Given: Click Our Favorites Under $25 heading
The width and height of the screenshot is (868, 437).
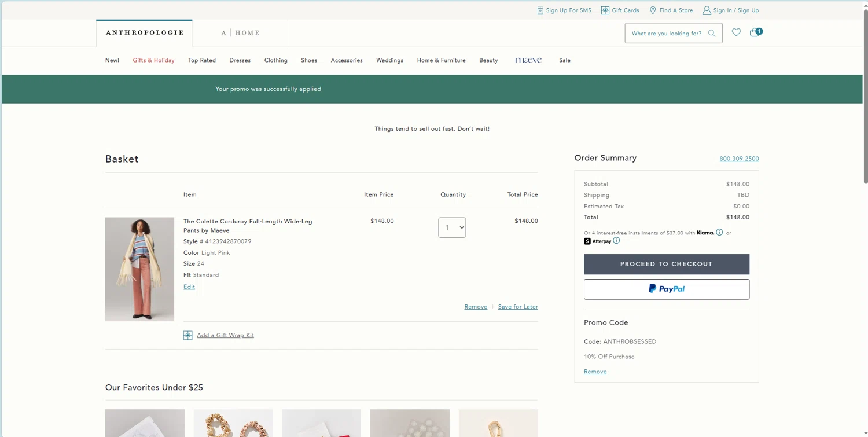Looking at the screenshot, I should pyautogui.click(x=154, y=388).
